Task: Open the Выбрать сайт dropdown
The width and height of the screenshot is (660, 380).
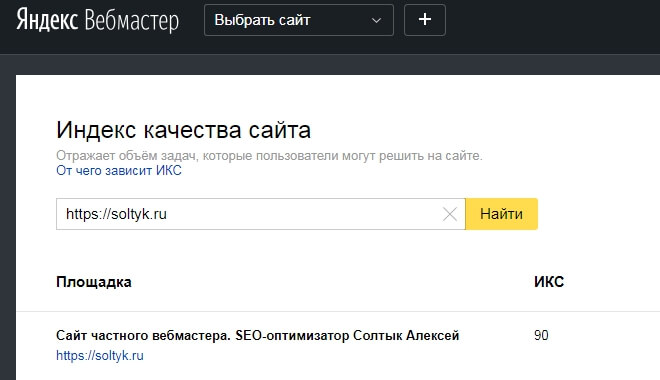Action: click(x=299, y=20)
